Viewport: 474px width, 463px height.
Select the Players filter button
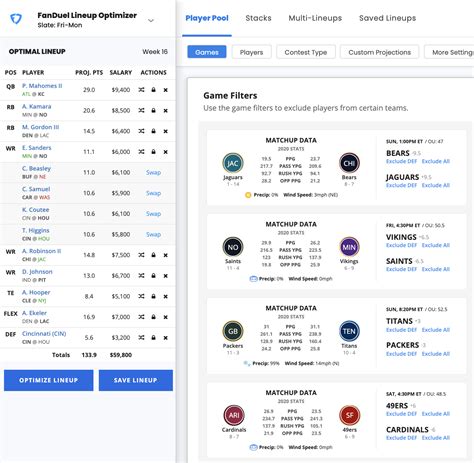[251, 52]
